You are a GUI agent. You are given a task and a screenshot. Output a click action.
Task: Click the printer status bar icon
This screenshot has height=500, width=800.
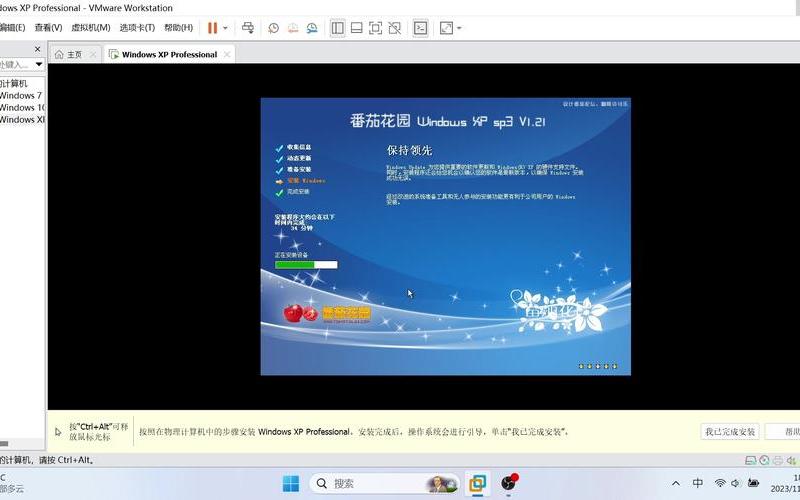pyautogui.click(x=778, y=460)
